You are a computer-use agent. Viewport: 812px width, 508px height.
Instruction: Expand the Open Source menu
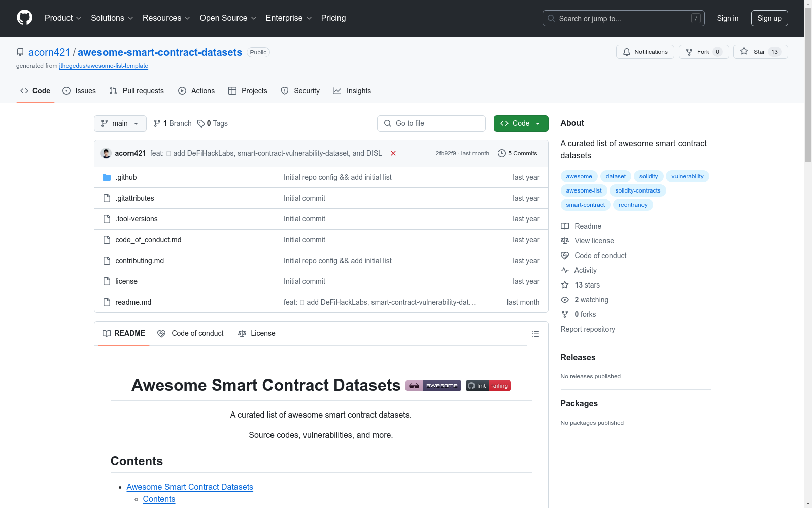(228, 18)
